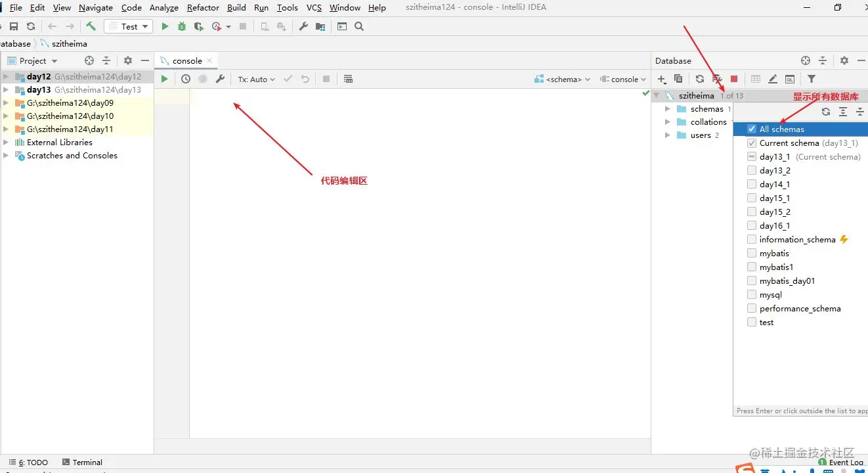Click the console output view table icon

348,79
